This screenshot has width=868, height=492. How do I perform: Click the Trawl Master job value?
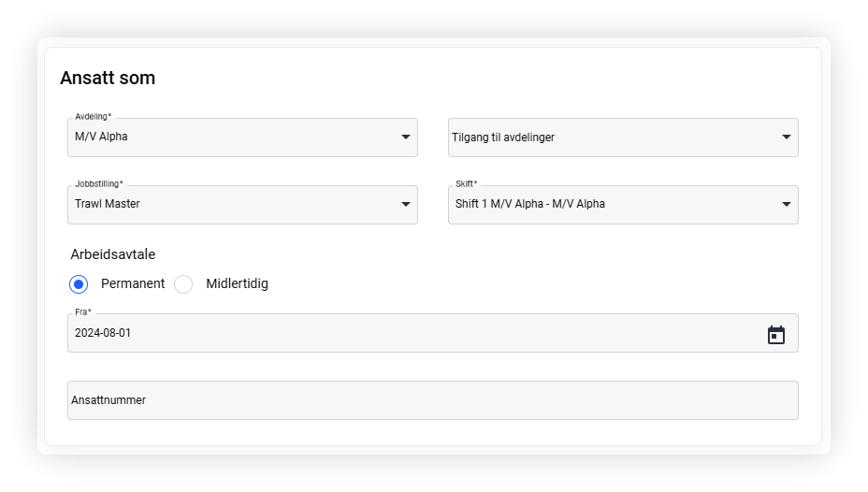[108, 204]
